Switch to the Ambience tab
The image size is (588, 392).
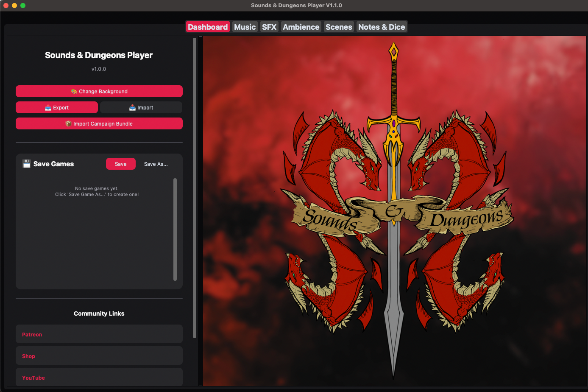point(301,26)
